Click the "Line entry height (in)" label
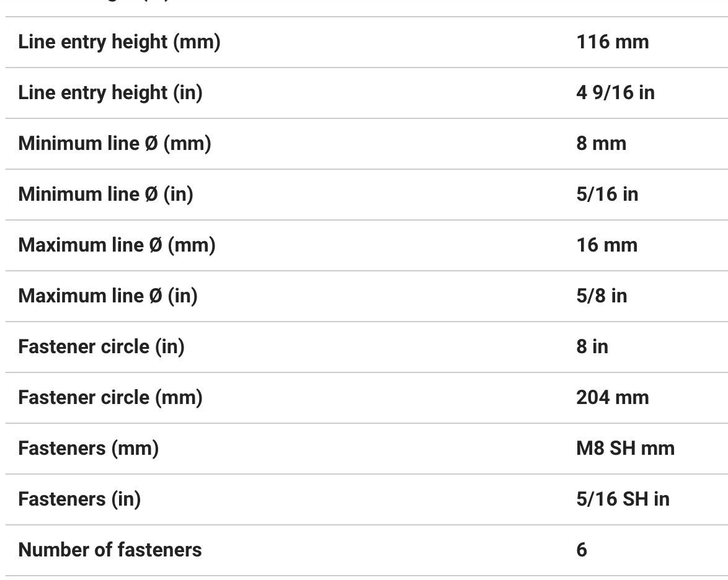The width and height of the screenshot is (728, 580). tap(110, 93)
